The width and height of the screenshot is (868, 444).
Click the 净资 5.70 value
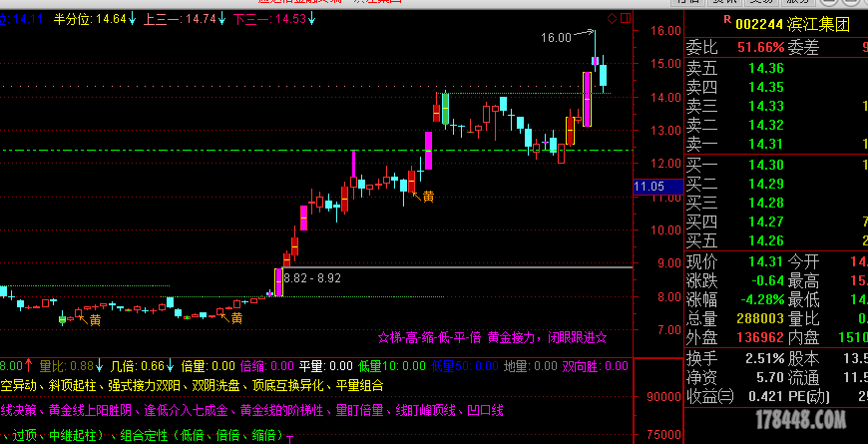pos(770,378)
